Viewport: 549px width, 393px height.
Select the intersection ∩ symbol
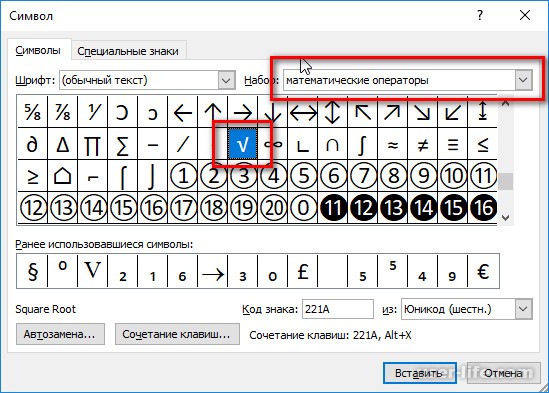(x=333, y=144)
